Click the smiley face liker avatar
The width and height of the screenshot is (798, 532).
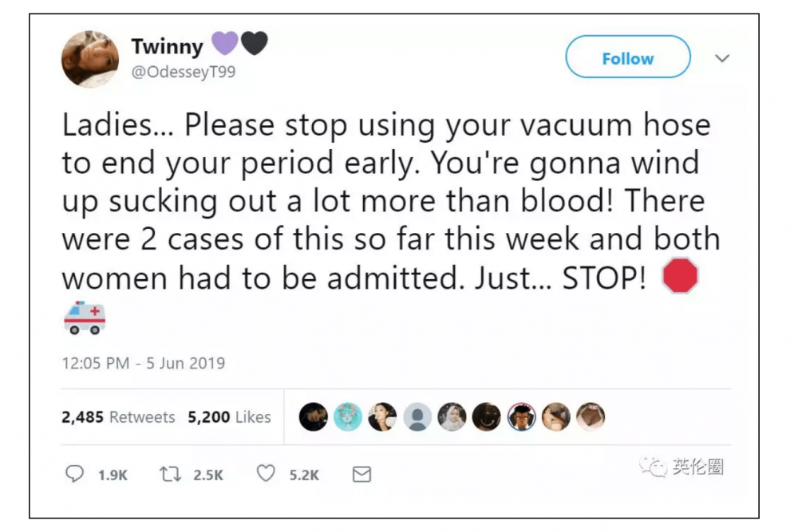[x=486, y=416]
